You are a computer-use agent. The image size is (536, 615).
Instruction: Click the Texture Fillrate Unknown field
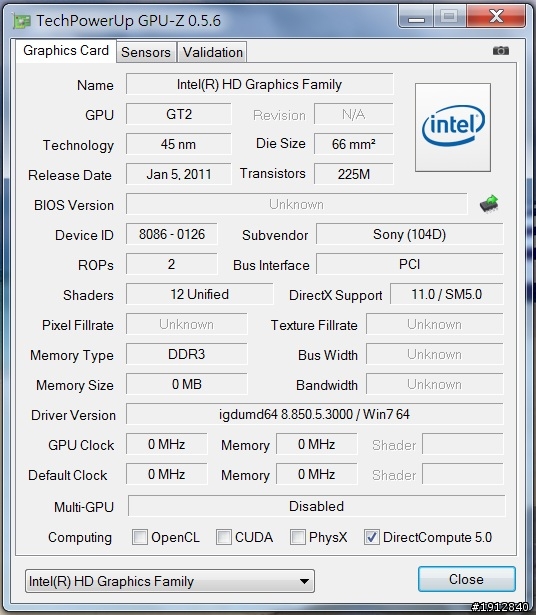[x=435, y=324]
